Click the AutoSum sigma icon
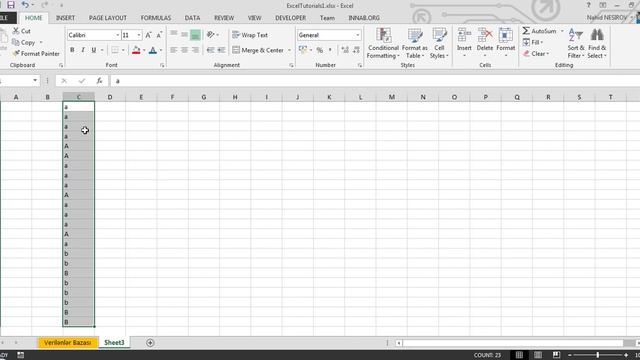 tap(526, 31)
